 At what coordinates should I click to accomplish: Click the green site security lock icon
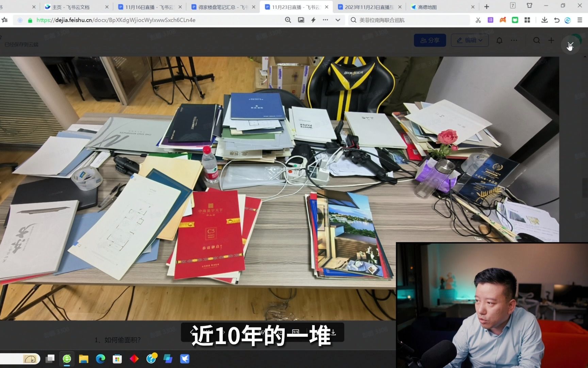30,20
